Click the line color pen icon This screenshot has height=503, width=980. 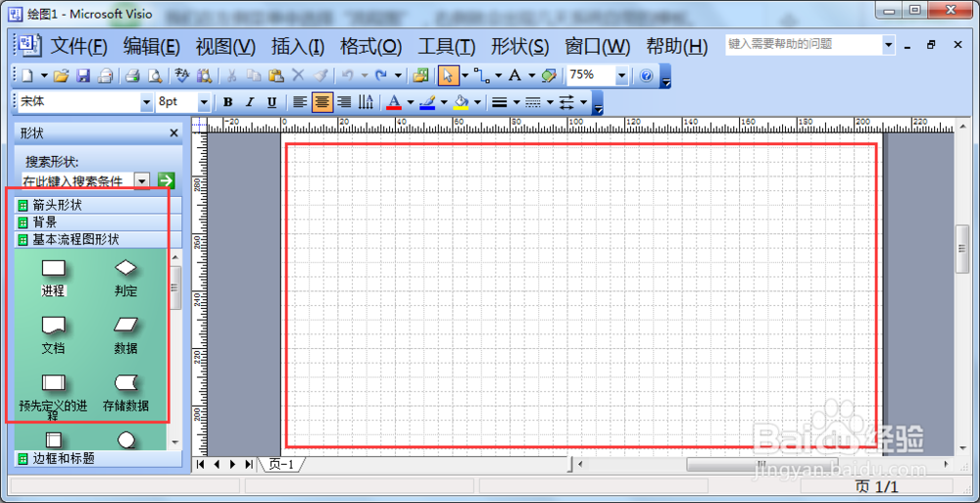click(427, 102)
